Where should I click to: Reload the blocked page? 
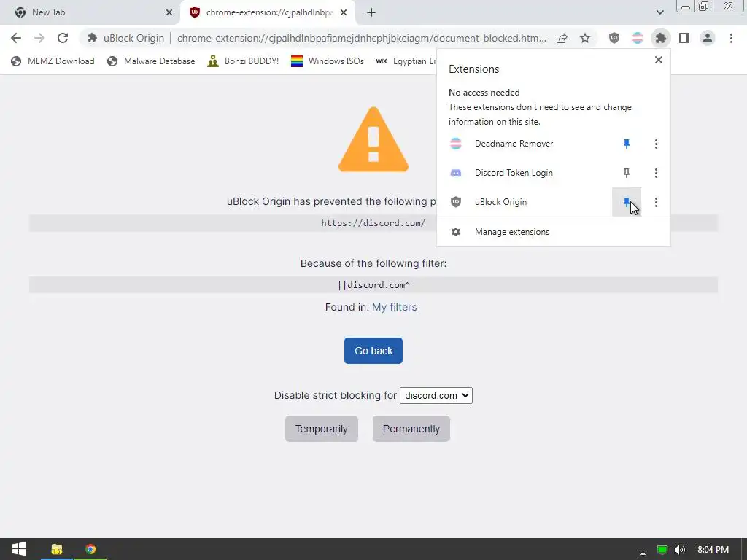tap(63, 38)
